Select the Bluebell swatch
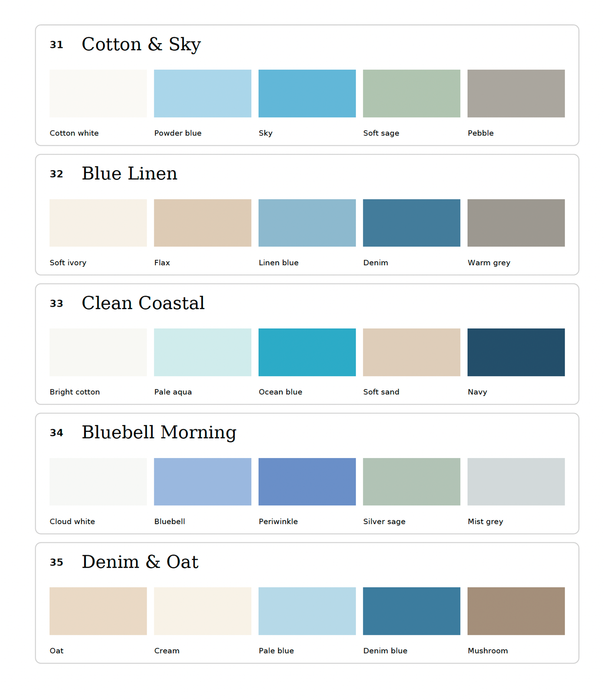Screen dimensions: 604x700 203,482
